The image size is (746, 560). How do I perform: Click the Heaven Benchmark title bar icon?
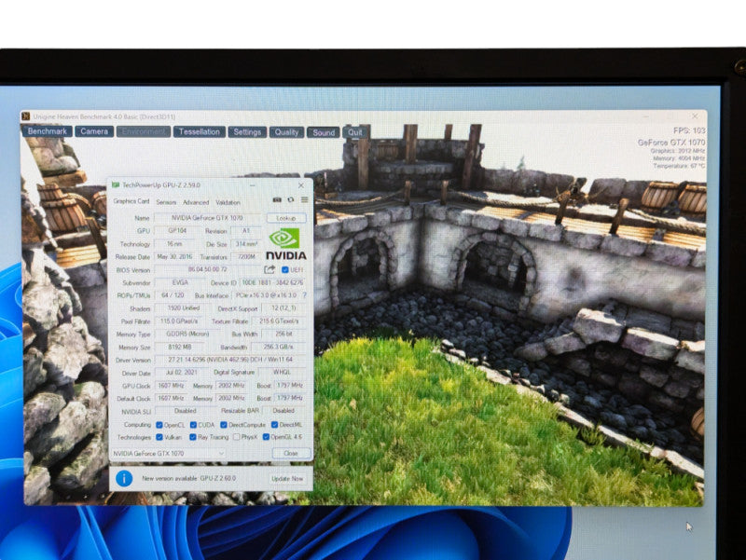[x=26, y=116]
